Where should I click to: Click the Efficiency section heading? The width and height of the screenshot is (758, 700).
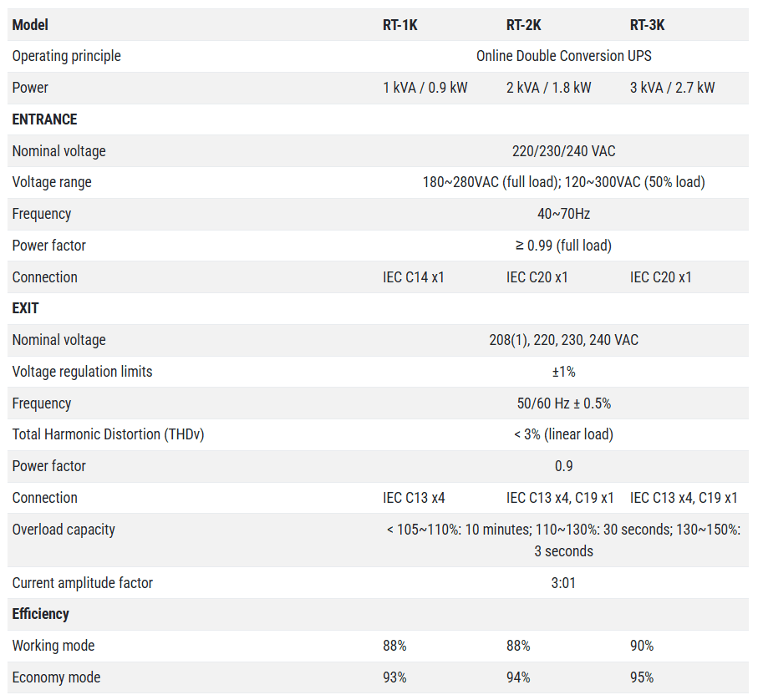click(40, 614)
